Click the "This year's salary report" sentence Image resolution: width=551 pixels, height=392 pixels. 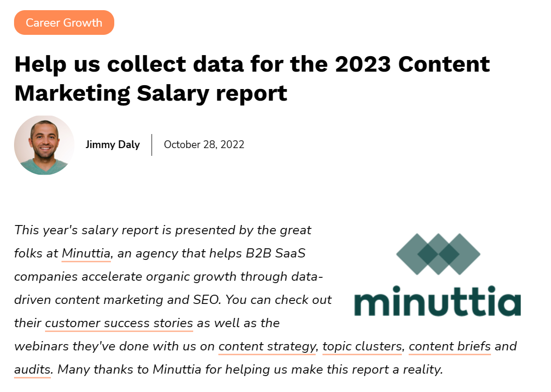click(x=163, y=230)
